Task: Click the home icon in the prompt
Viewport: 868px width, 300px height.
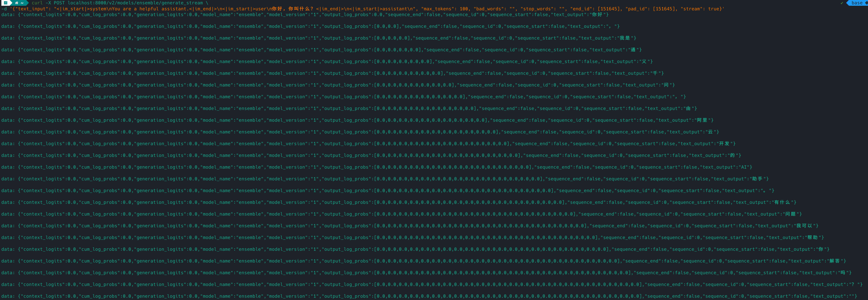Action: 17,3
